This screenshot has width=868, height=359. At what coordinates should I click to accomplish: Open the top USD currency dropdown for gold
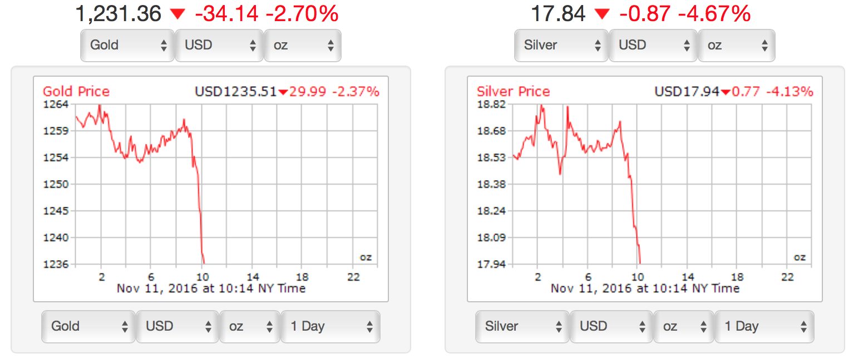219,45
